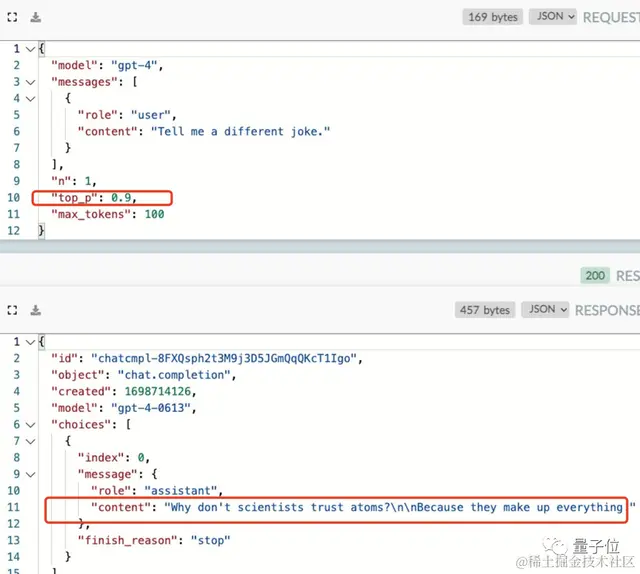Screen dimensions: 640x574
Task: Click the "stop" finish_reason value
Action: 211,541
